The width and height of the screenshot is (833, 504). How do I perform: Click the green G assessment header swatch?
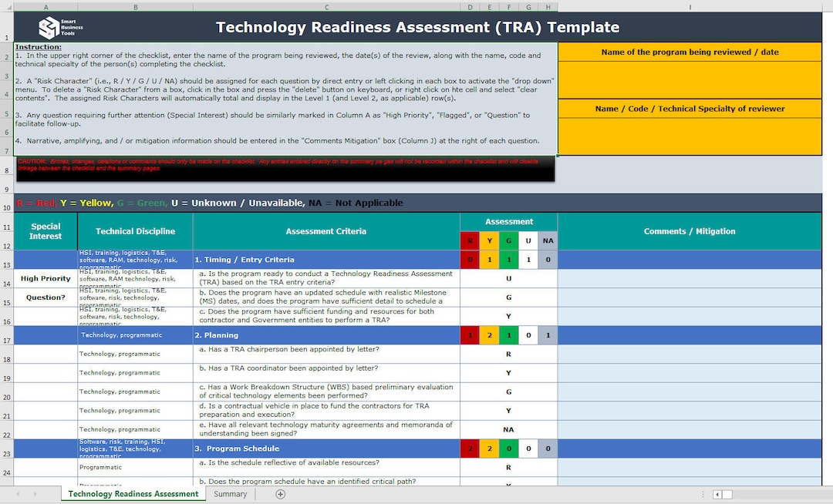pos(509,240)
